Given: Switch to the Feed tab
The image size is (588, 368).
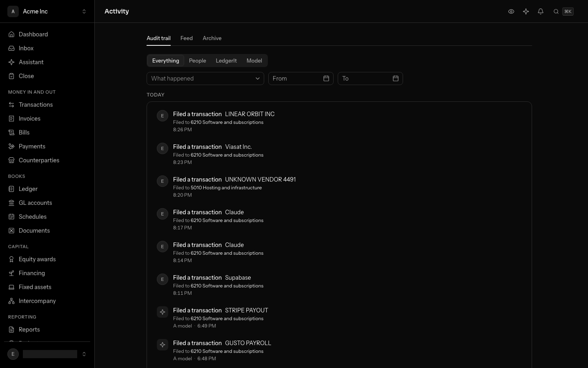Looking at the screenshot, I should click(x=187, y=38).
